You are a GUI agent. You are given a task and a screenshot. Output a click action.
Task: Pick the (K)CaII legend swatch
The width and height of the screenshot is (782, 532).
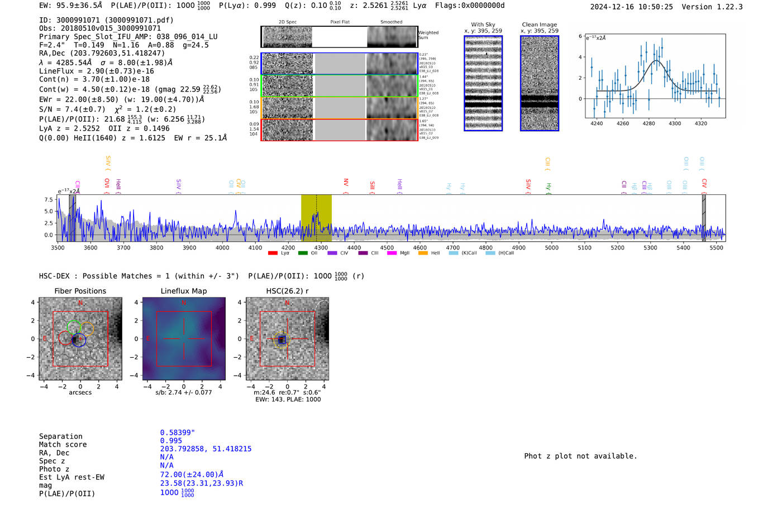pos(454,253)
